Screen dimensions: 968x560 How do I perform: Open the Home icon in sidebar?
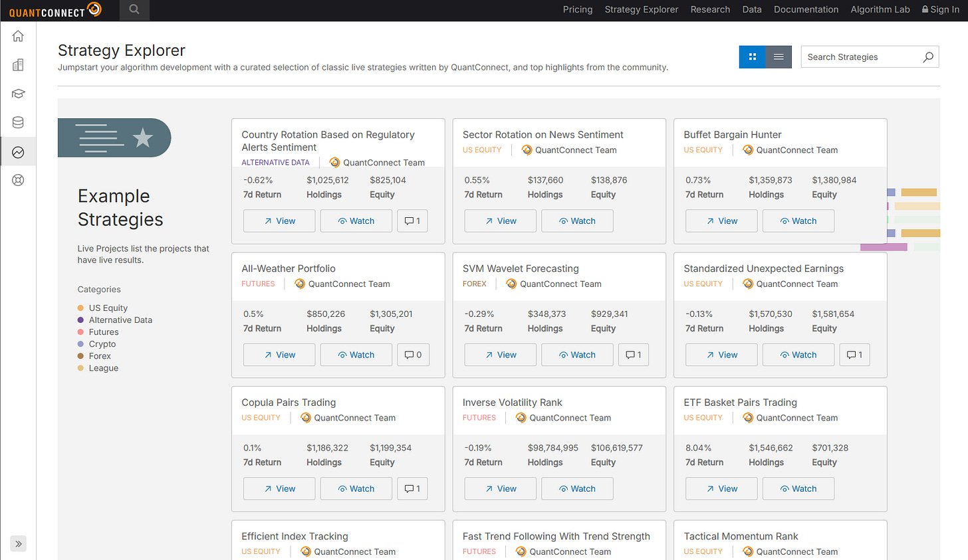tap(18, 36)
